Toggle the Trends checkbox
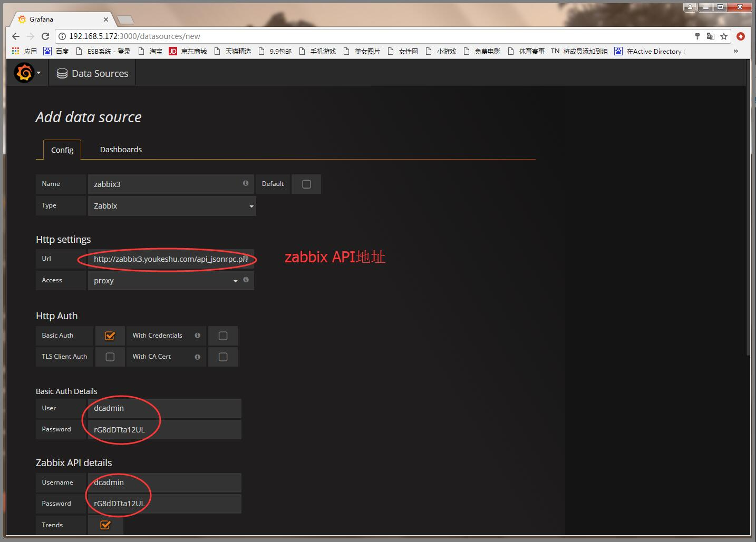Viewport: 756px width, 542px height. click(x=105, y=525)
